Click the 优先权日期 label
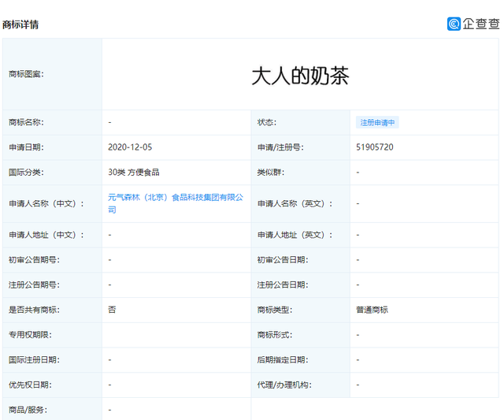 [30, 385]
